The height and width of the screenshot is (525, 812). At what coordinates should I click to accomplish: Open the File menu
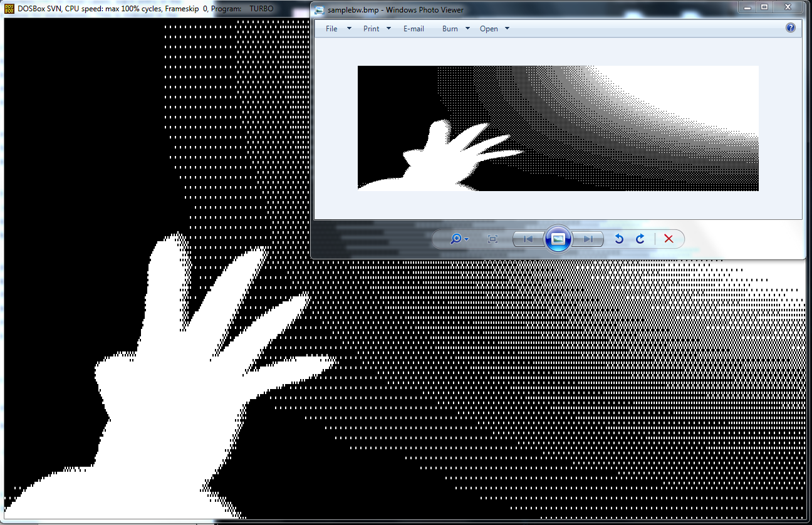click(x=331, y=29)
